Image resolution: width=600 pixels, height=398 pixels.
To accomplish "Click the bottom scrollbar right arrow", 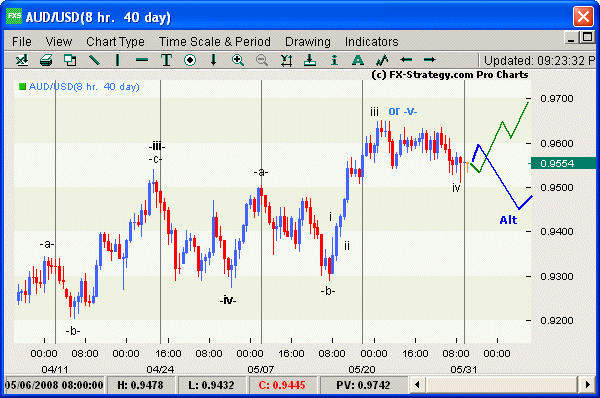I will pyautogui.click(x=587, y=384).
